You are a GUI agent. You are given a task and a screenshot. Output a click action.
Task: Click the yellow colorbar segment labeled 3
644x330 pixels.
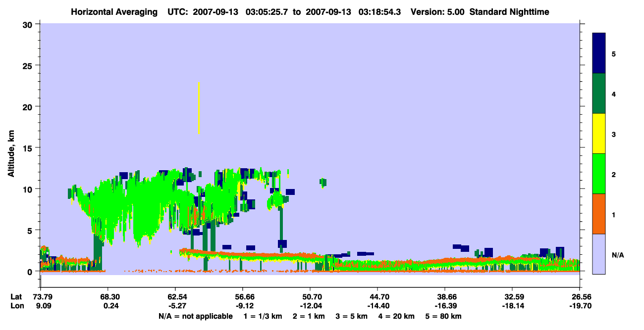[599, 134]
